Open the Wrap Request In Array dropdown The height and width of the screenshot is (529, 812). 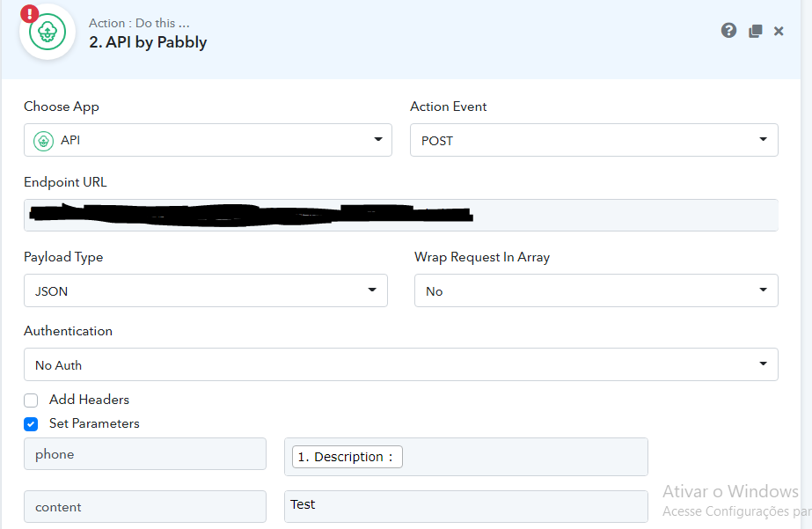(x=596, y=290)
